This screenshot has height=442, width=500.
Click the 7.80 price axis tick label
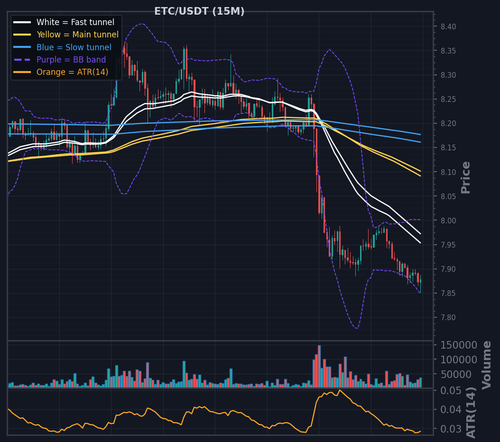[448, 317]
